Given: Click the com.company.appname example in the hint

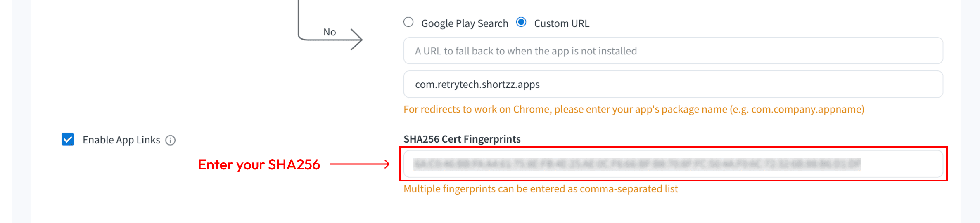Looking at the screenshot, I should point(806,109).
